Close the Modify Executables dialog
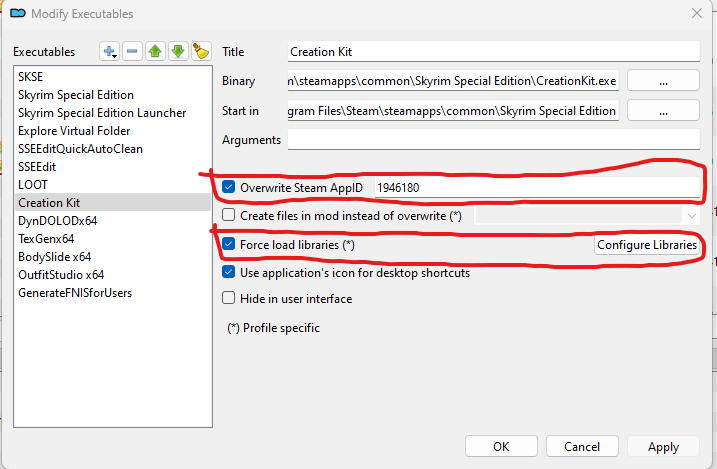Screen dimensions: 717x469 click(x=696, y=14)
